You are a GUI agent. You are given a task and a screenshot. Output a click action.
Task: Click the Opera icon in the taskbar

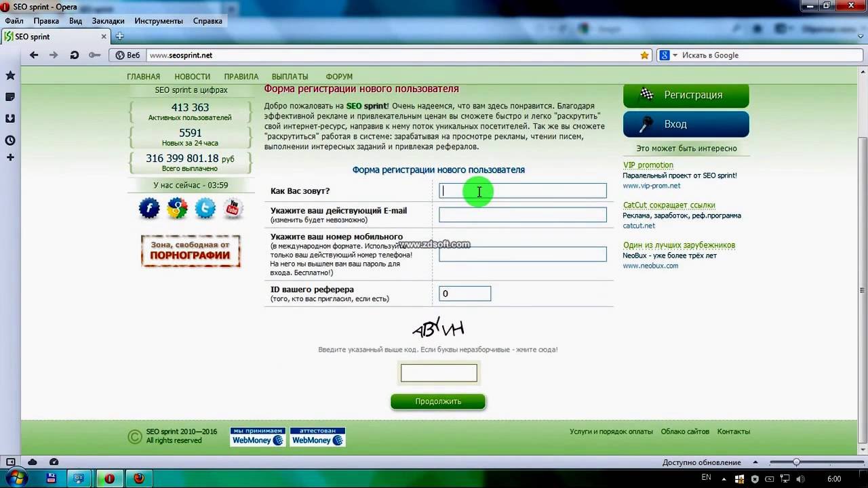pyautogui.click(x=109, y=479)
